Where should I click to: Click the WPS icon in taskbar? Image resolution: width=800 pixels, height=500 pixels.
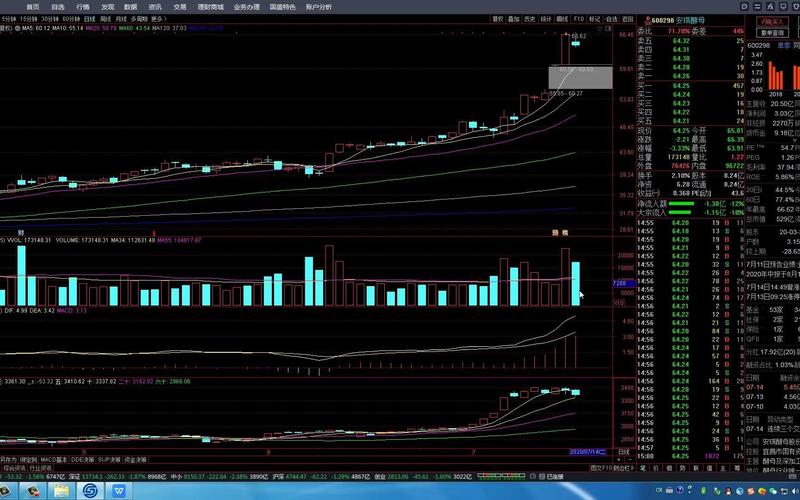(x=119, y=491)
